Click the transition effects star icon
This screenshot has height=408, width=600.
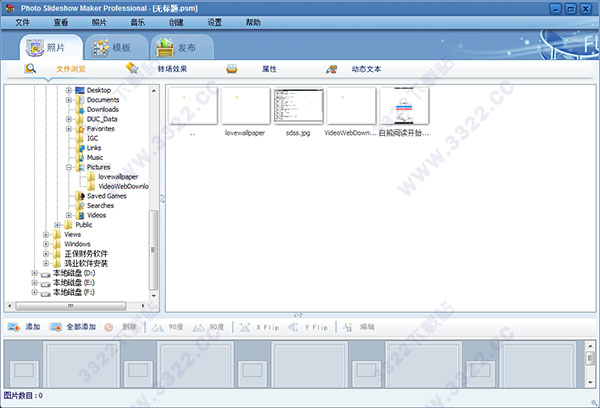pyautogui.click(x=132, y=68)
